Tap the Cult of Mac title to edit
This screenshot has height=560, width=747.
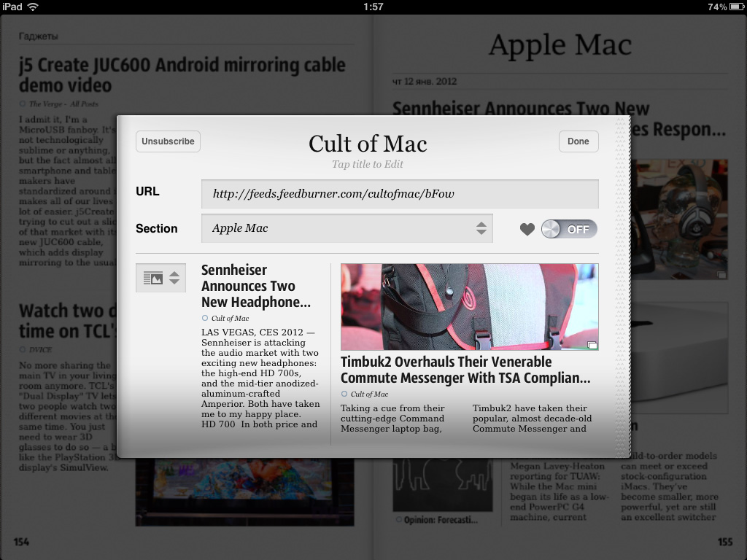click(368, 144)
